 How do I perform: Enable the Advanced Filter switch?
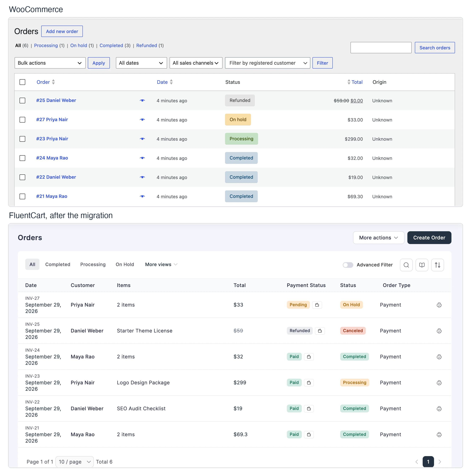coord(348,265)
